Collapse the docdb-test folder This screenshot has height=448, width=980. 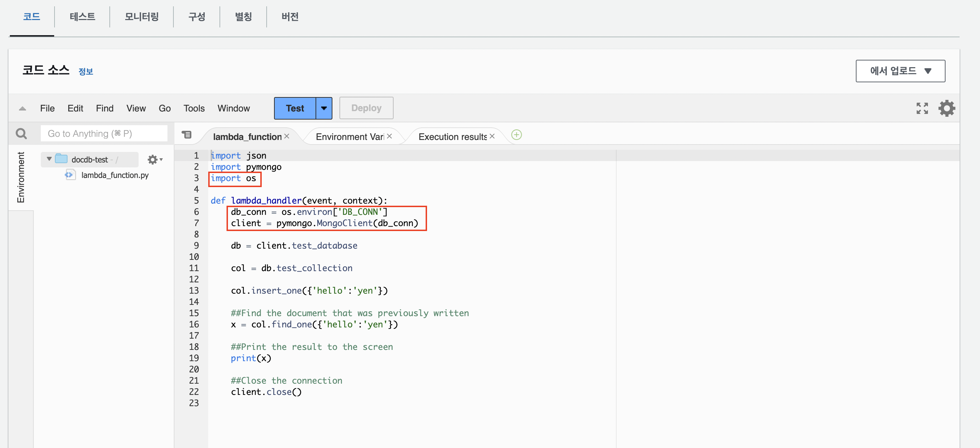pyautogui.click(x=49, y=159)
